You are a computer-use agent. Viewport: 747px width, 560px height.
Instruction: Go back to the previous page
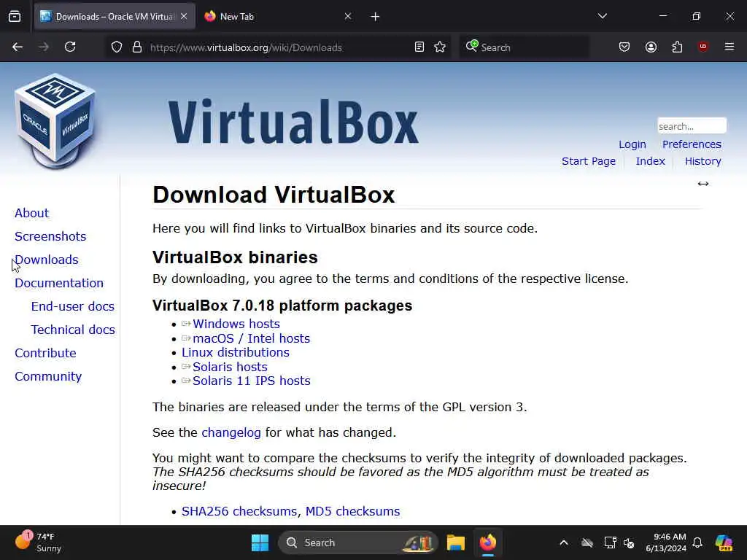[x=18, y=47]
